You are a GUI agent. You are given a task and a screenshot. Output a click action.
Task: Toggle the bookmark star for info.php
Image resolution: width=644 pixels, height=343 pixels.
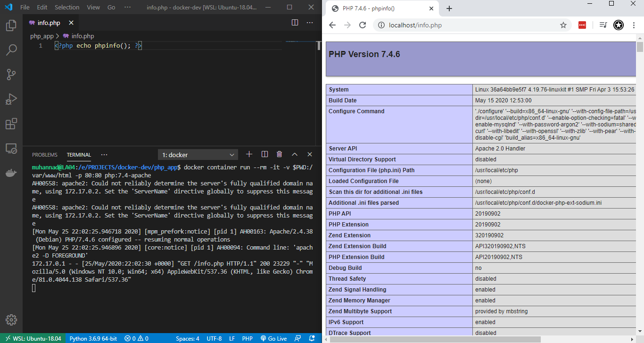click(x=563, y=25)
